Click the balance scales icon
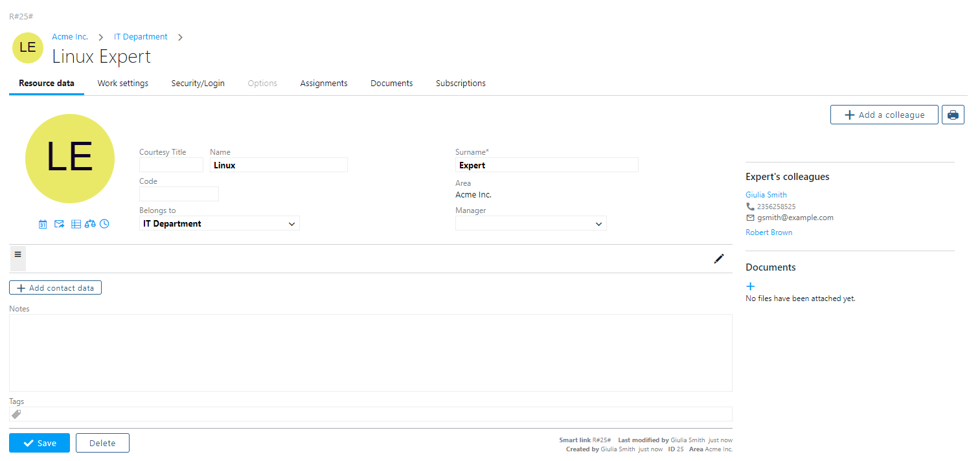The image size is (980, 461). (x=90, y=224)
